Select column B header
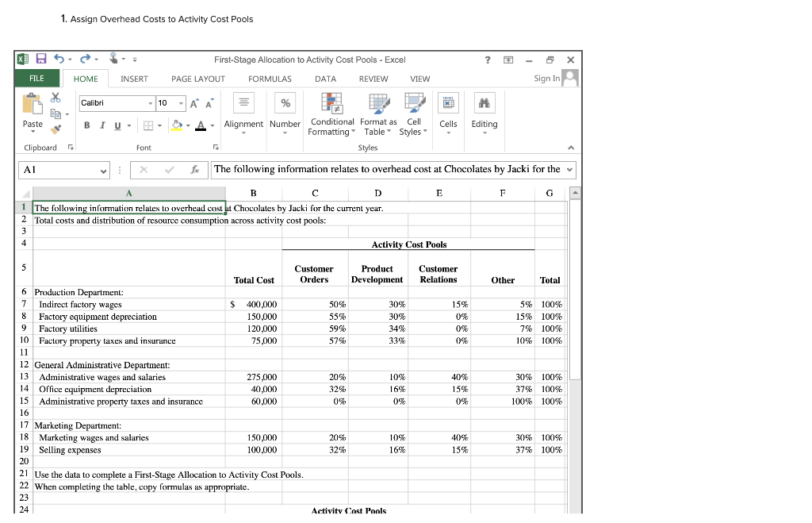This screenshot has height=523, width=812. pos(253,193)
